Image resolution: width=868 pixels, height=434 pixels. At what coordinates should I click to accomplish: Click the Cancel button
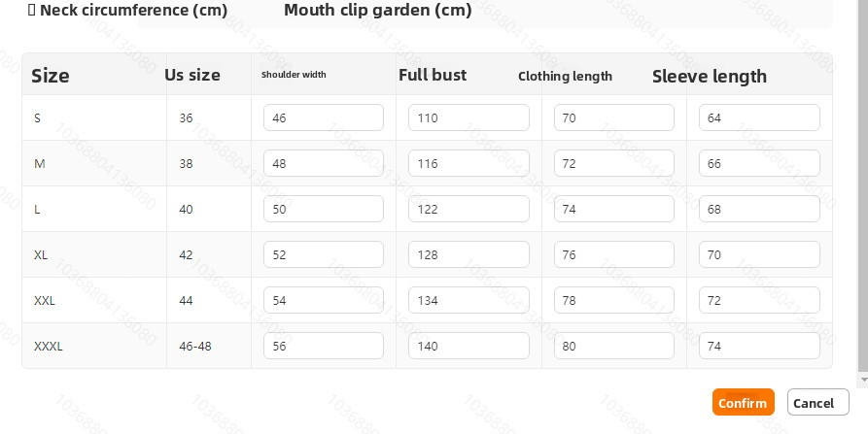point(817,402)
